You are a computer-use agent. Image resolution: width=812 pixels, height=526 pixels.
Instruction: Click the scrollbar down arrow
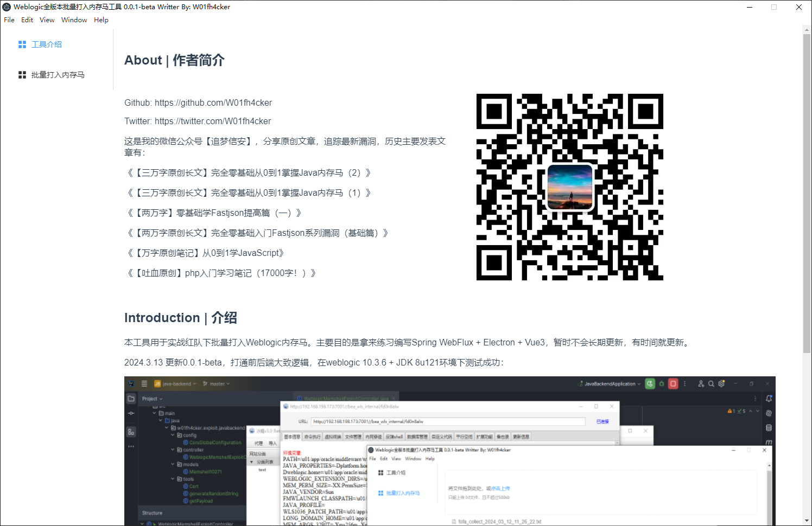point(807,521)
